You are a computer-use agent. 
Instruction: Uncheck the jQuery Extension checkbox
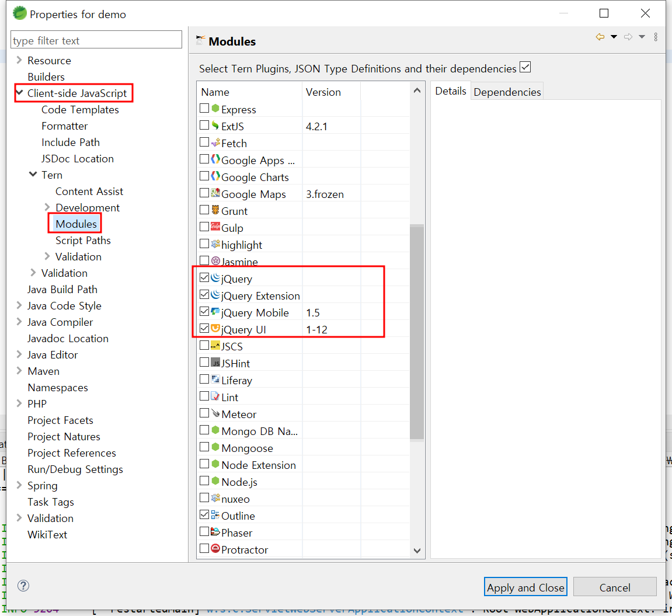204,295
